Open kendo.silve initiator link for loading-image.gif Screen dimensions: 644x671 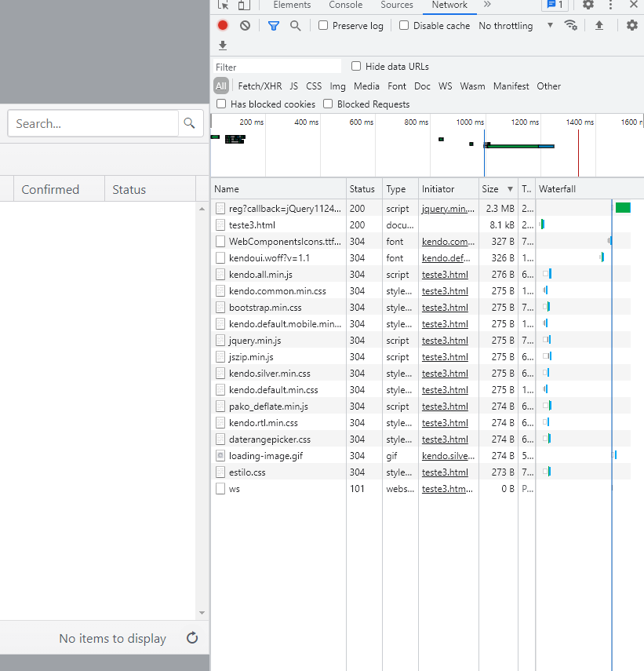pyautogui.click(x=448, y=456)
